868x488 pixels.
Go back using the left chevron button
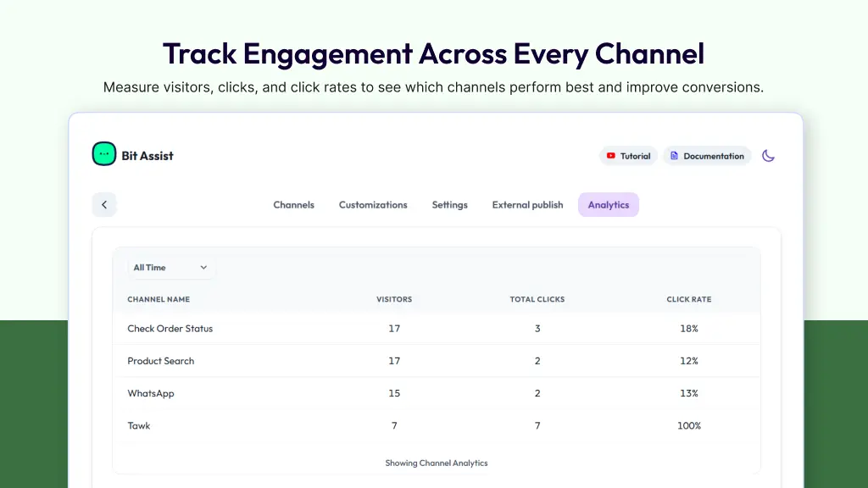point(104,205)
